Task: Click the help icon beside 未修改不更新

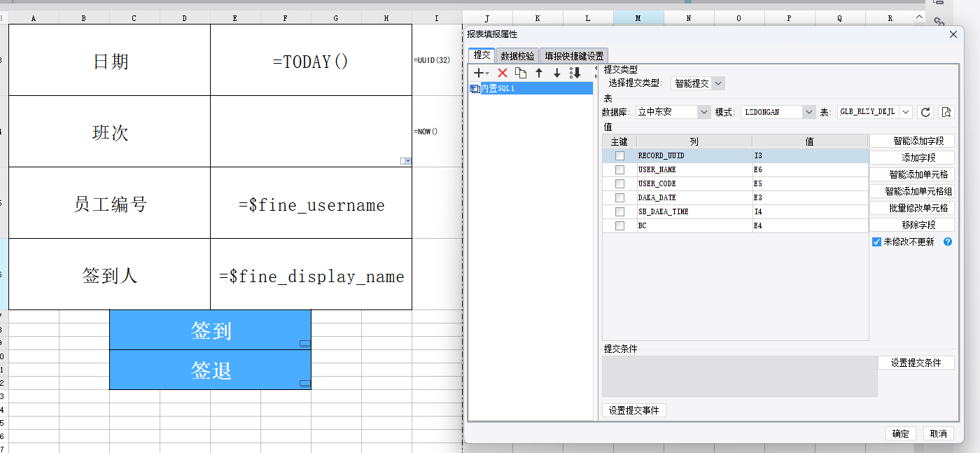Action: point(948,242)
